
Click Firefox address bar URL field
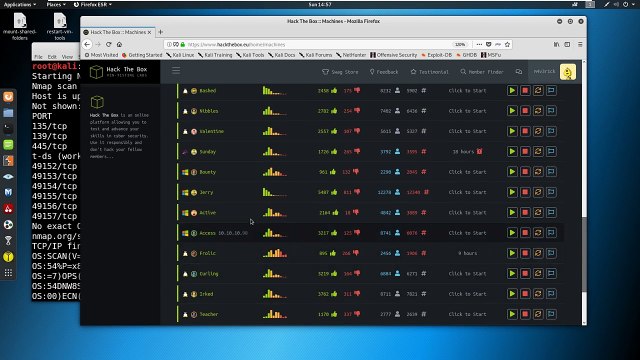(318, 44)
